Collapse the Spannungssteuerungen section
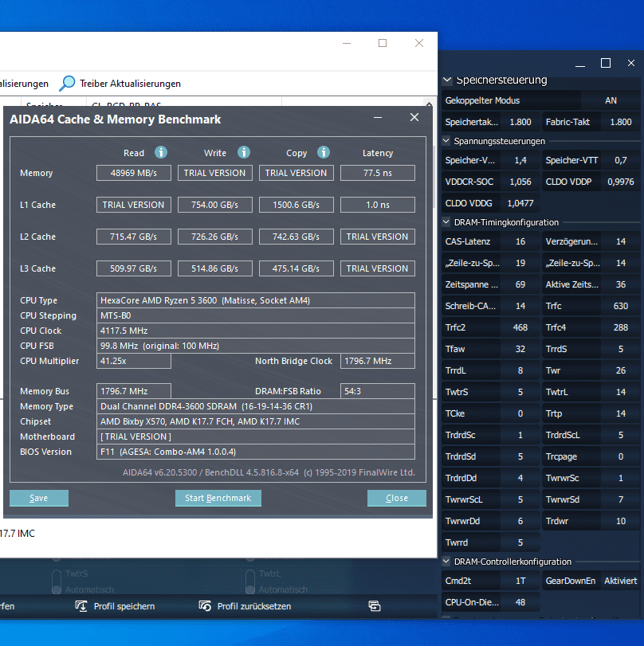Viewport: 644px width, 646px height. 446,141
